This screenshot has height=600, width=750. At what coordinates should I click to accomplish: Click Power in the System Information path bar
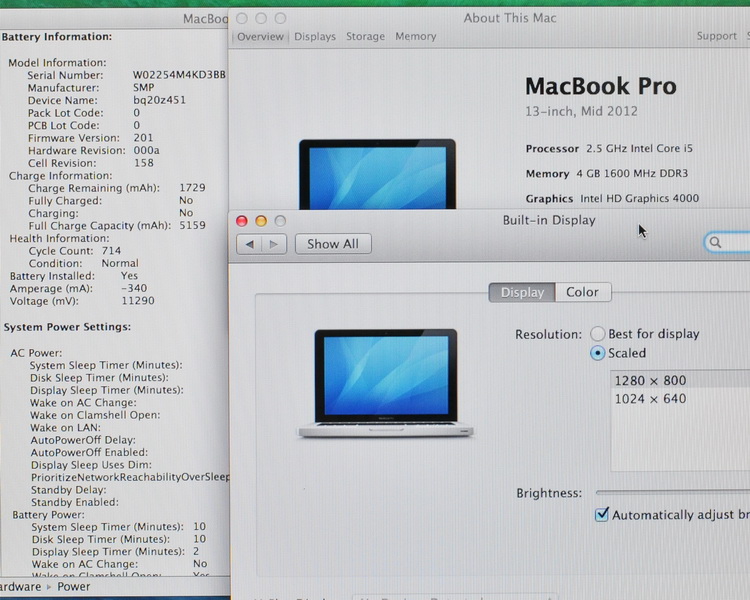(74, 587)
